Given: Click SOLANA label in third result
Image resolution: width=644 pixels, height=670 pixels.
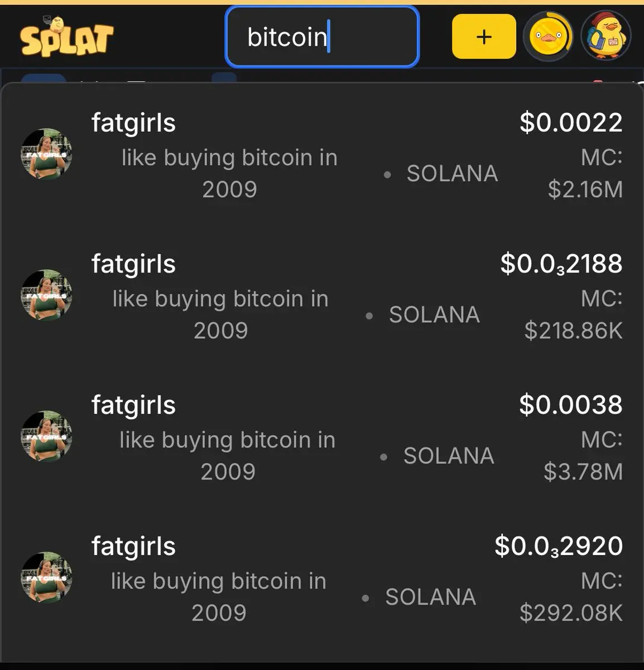Looking at the screenshot, I should pos(449,456).
